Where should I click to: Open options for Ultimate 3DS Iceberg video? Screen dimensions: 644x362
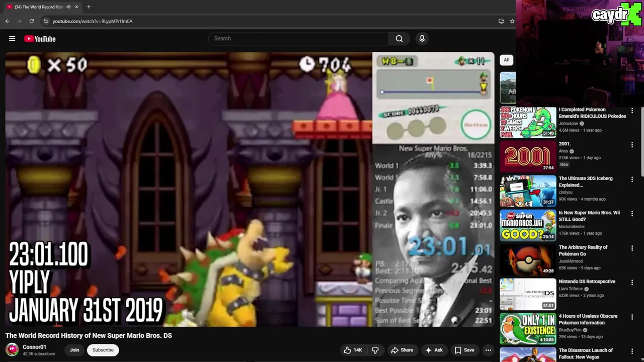[x=632, y=179]
